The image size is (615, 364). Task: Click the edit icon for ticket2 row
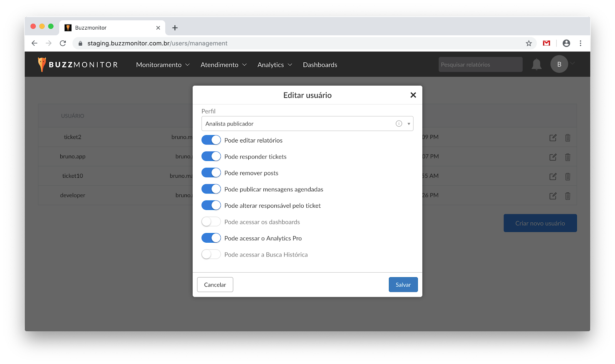coord(553,137)
